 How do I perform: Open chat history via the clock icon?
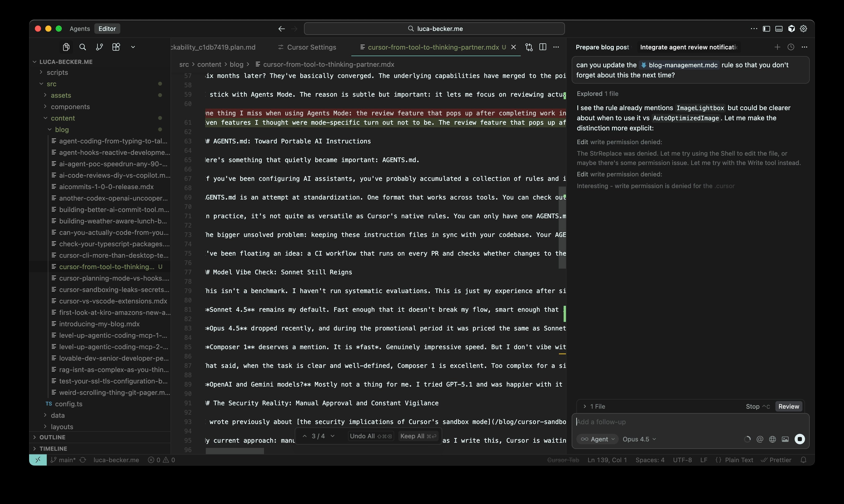click(x=791, y=47)
